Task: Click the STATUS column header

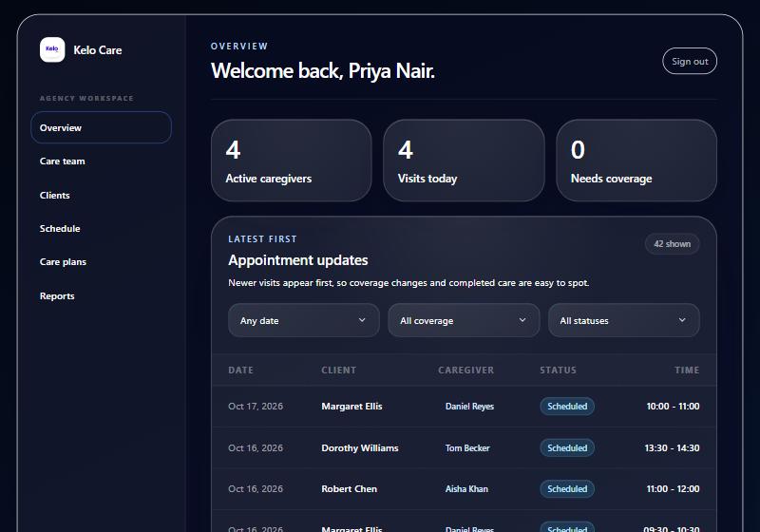Action: [558, 370]
